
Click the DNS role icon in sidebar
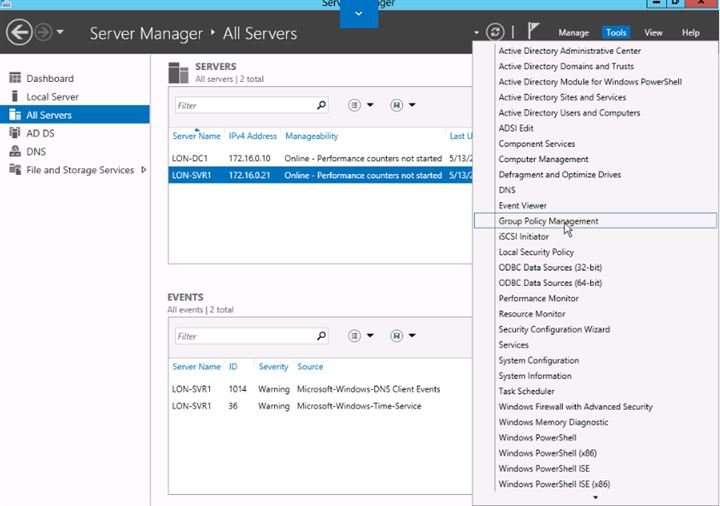click(14, 152)
